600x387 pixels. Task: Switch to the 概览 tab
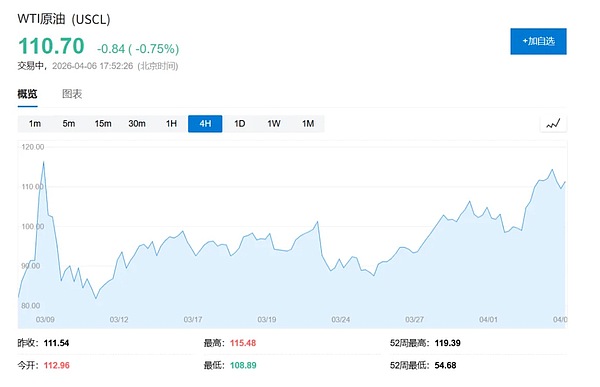[x=27, y=94]
